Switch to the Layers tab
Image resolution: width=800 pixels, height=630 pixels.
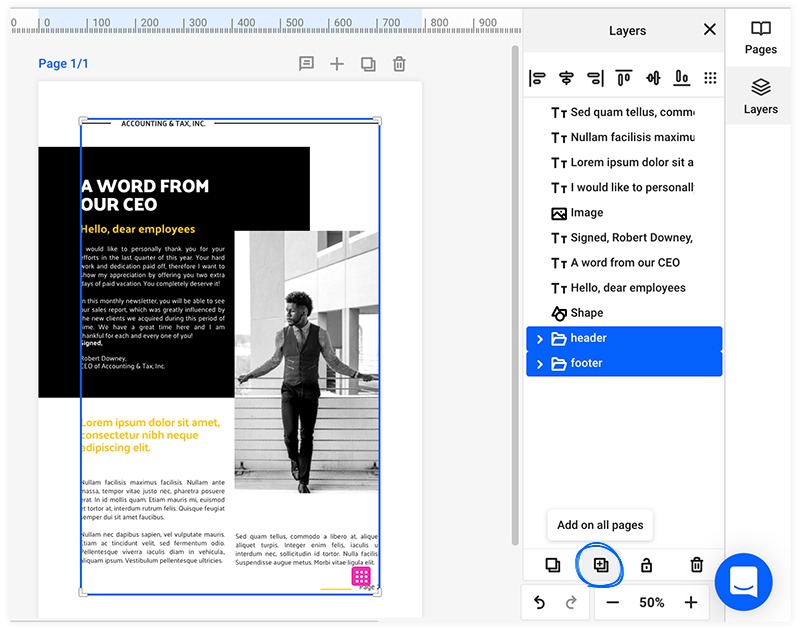click(761, 97)
